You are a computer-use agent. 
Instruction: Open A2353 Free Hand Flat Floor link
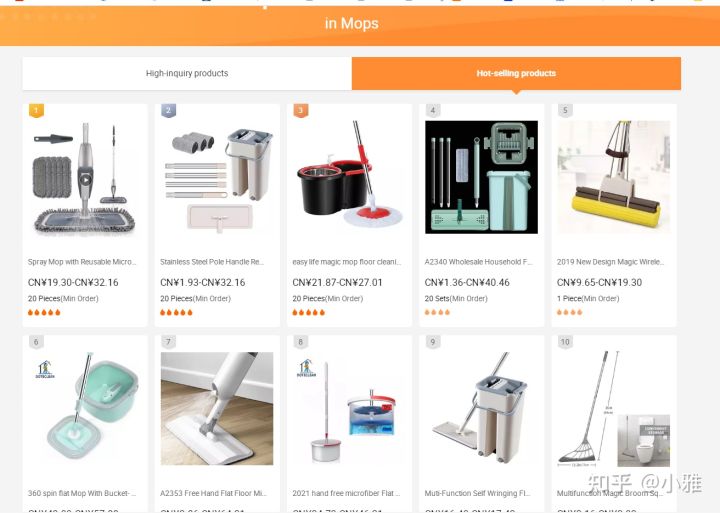(x=213, y=493)
